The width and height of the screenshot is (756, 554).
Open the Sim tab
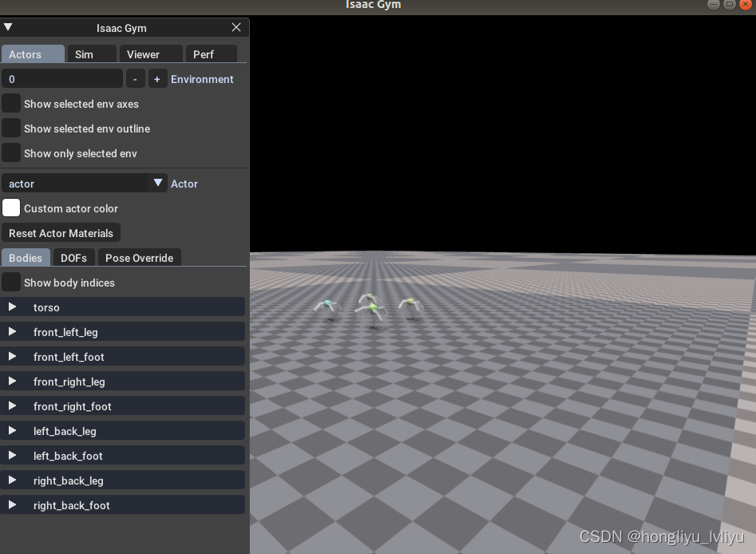[92, 54]
